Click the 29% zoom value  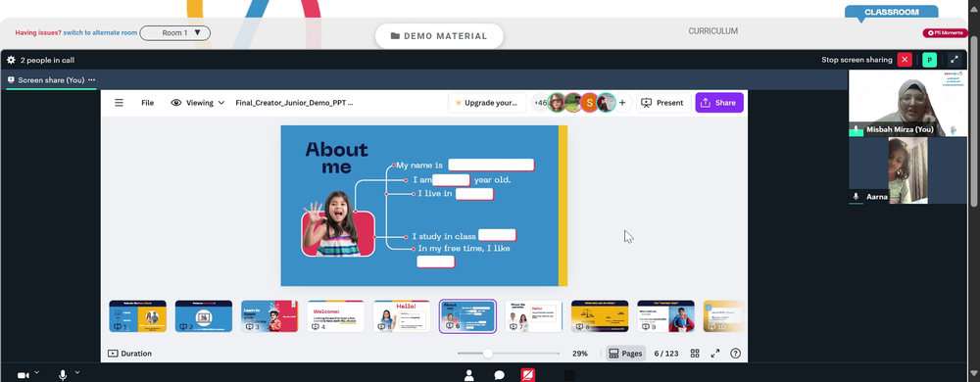coord(580,354)
